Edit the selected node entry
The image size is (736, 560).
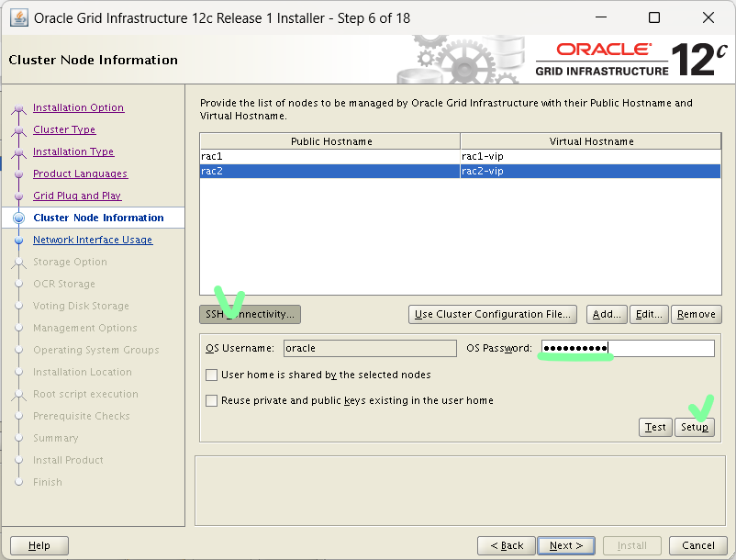click(649, 314)
